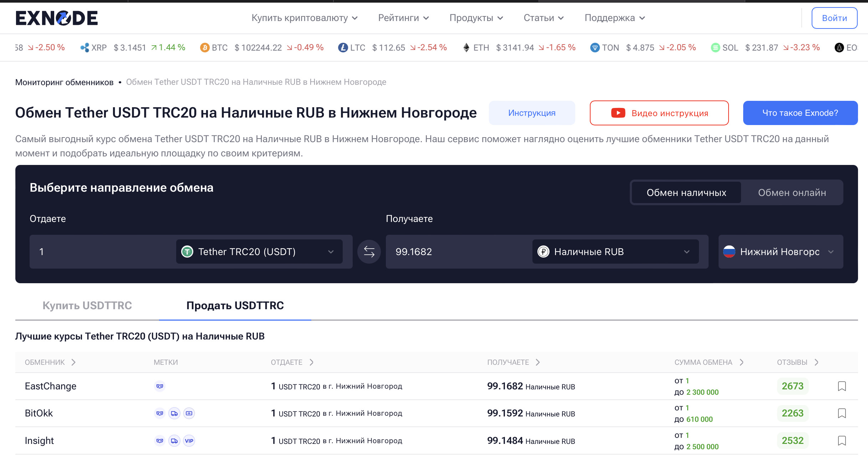Bookmark the BitOkk exchanger row
The width and height of the screenshot is (868, 456).
842,413
